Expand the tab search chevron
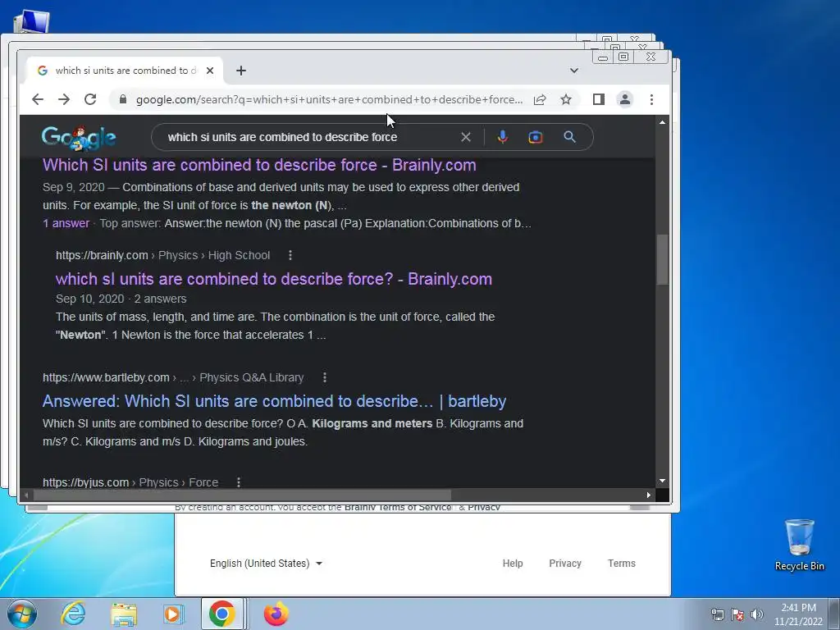This screenshot has height=630, width=840. pos(573,71)
